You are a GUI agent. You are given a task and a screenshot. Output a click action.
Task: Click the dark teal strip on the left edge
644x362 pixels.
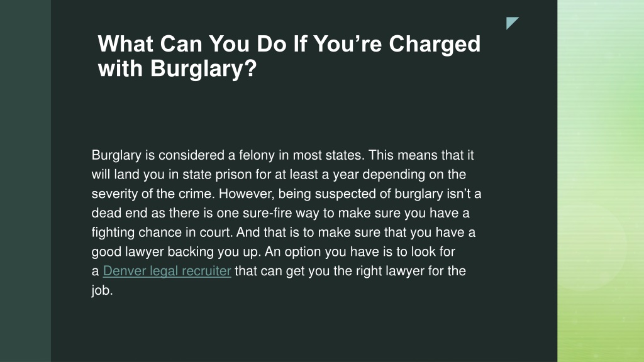pos(25,181)
